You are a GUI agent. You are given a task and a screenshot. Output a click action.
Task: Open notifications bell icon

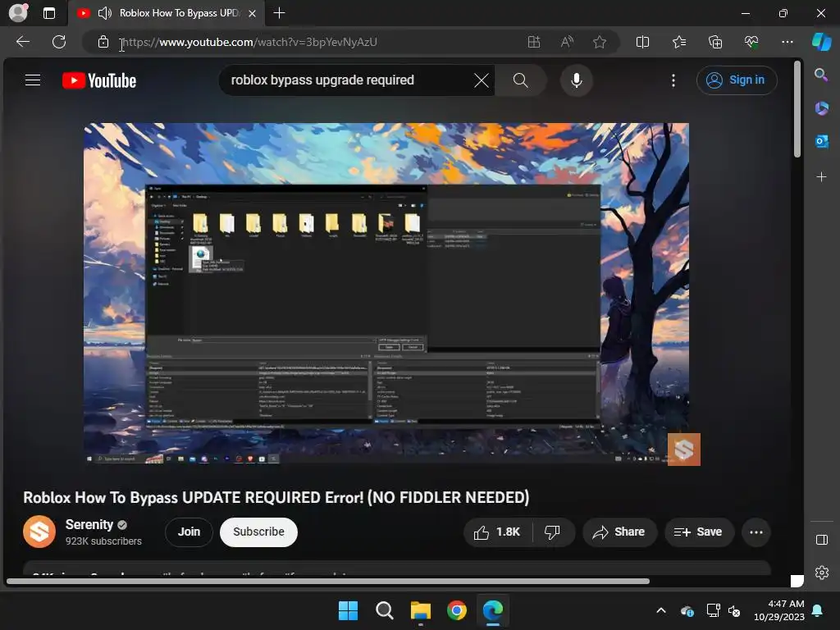click(818, 610)
